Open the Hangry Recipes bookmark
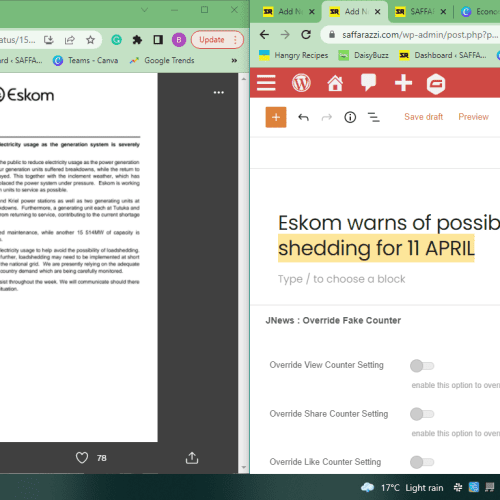This screenshot has width=500, height=500. [294, 55]
